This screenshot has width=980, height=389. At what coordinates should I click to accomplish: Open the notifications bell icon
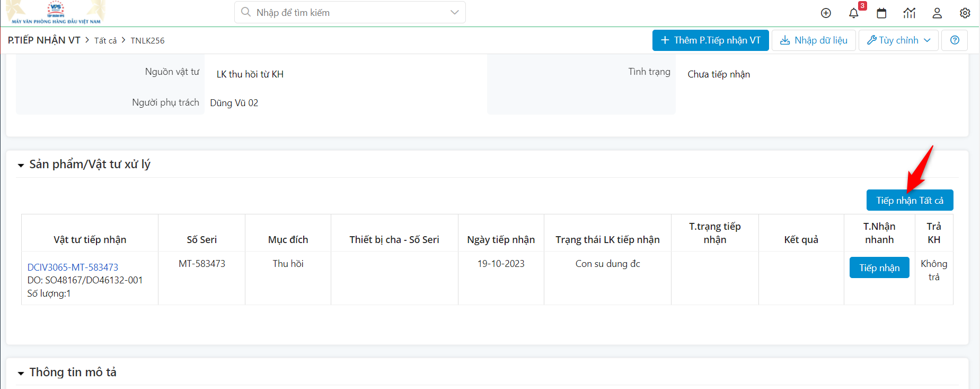point(853,13)
